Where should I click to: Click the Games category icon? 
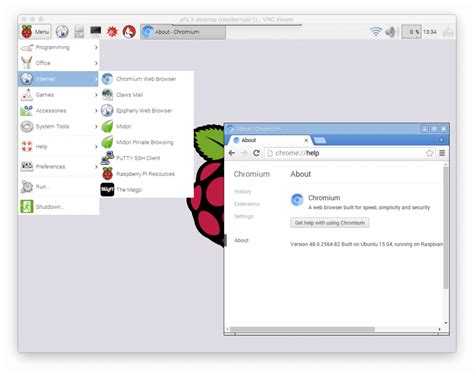click(x=27, y=95)
